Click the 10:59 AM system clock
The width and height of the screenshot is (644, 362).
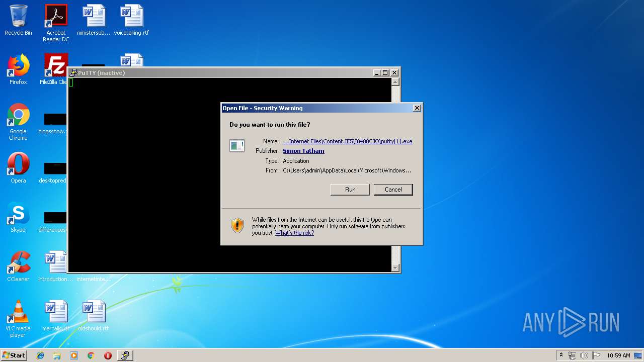[618, 355]
